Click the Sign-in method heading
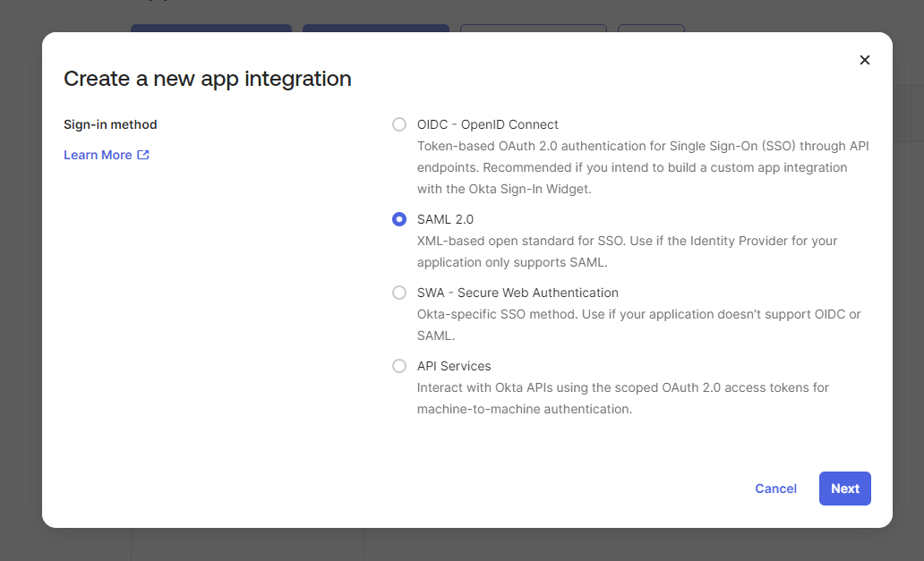The image size is (924, 561). pyautogui.click(x=110, y=124)
